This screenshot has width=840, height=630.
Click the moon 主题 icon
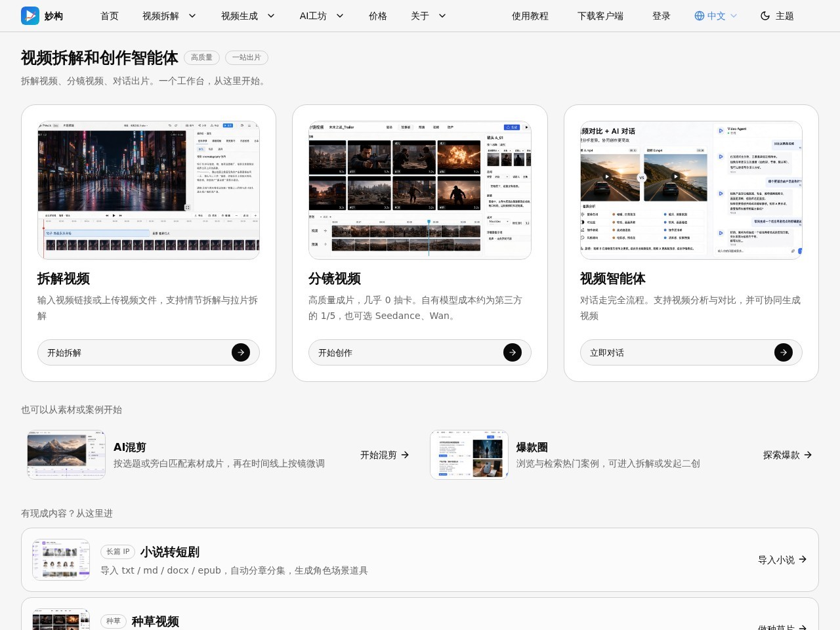click(x=765, y=16)
